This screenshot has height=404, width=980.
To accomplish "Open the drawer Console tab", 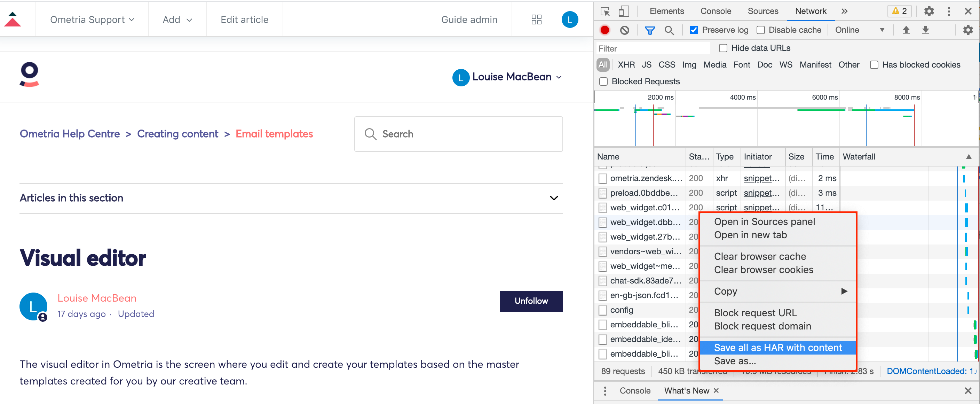I will (x=634, y=390).
